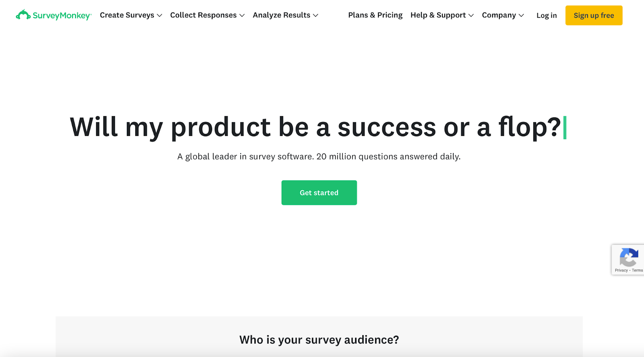Image resolution: width=644 pixels, height=357 pixels.
Task: Click the "Who is your survey audience?" heading
Action: [319, 340]
